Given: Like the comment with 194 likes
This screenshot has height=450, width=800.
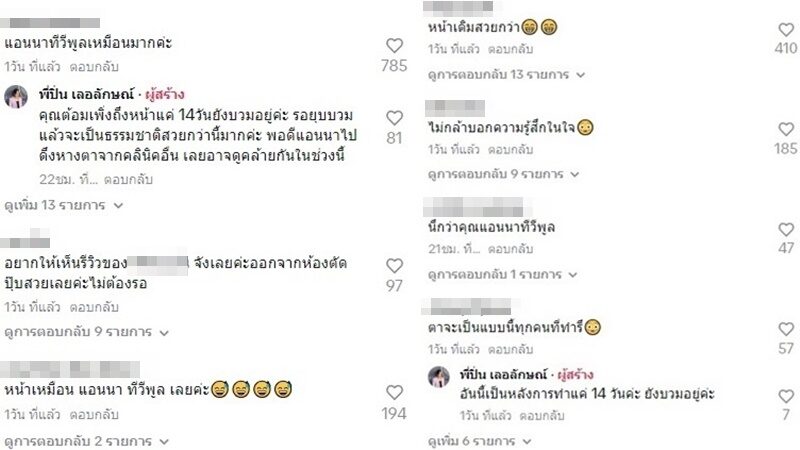Looking at the screenshot, I should (x=394, y=392).
